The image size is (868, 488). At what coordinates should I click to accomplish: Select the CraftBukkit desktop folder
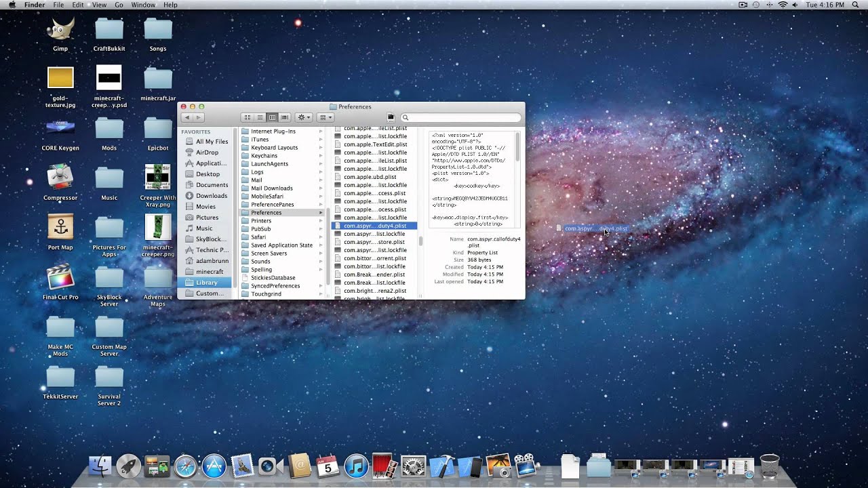click(109, 30)
